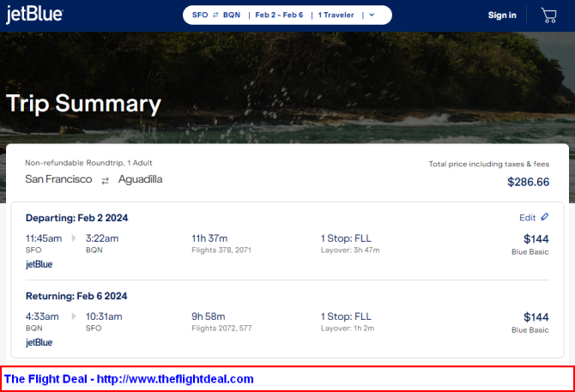The height and width of the screenshot is (392, 575).
Task: Click departing flight '1 Stop: FLL'
Action: click(x=346, y=238)
